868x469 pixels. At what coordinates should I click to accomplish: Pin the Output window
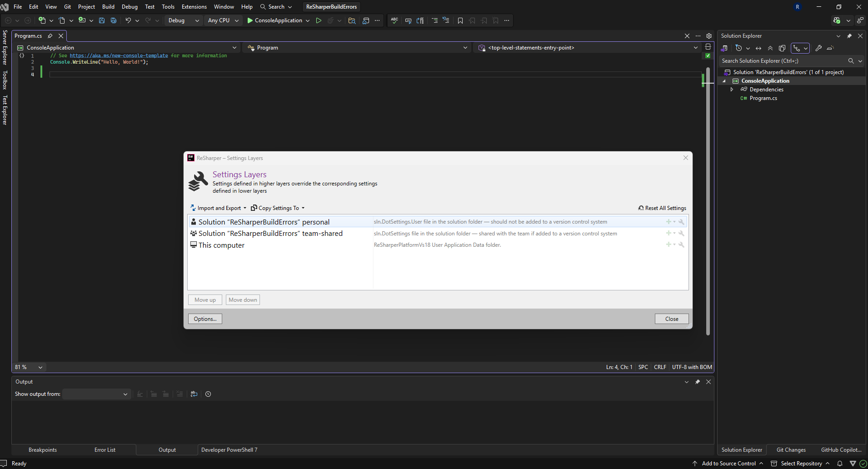pos(698,382)
